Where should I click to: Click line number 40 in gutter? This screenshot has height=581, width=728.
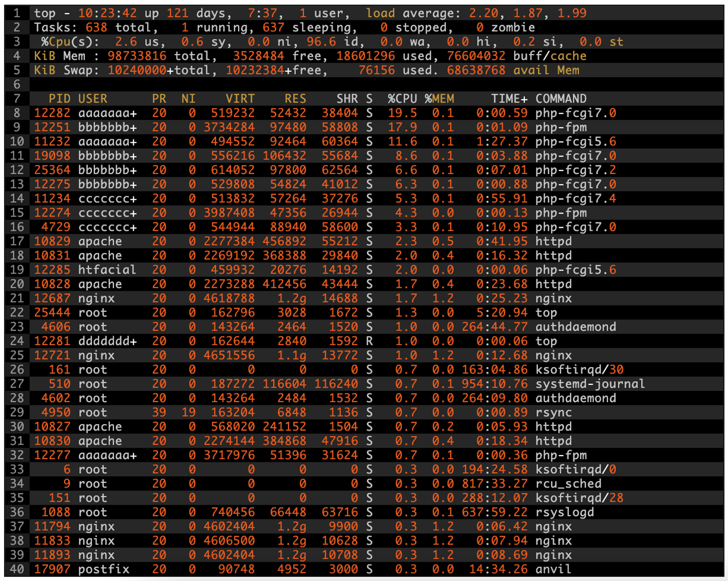(x=17, y=569)
